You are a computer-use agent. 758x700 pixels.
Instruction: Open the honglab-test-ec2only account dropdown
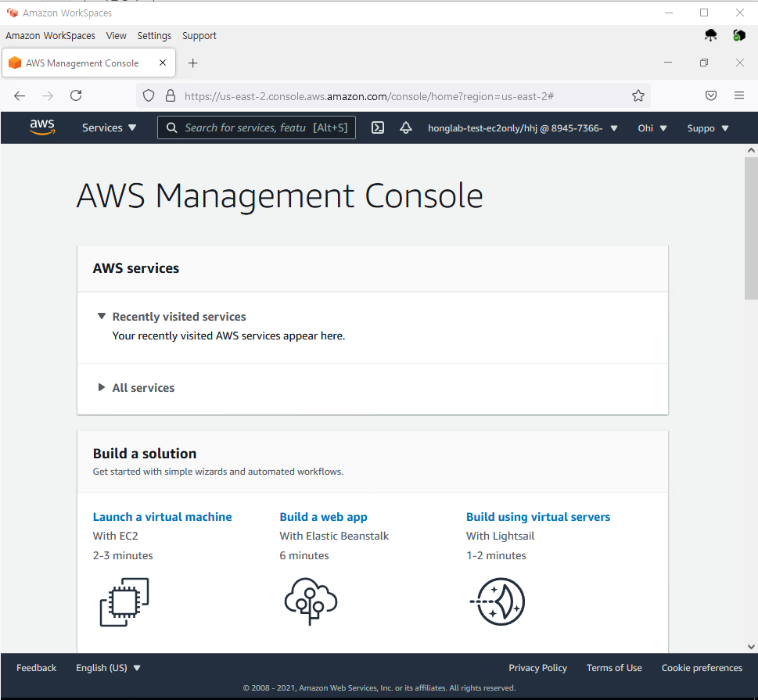coord(523,128)
